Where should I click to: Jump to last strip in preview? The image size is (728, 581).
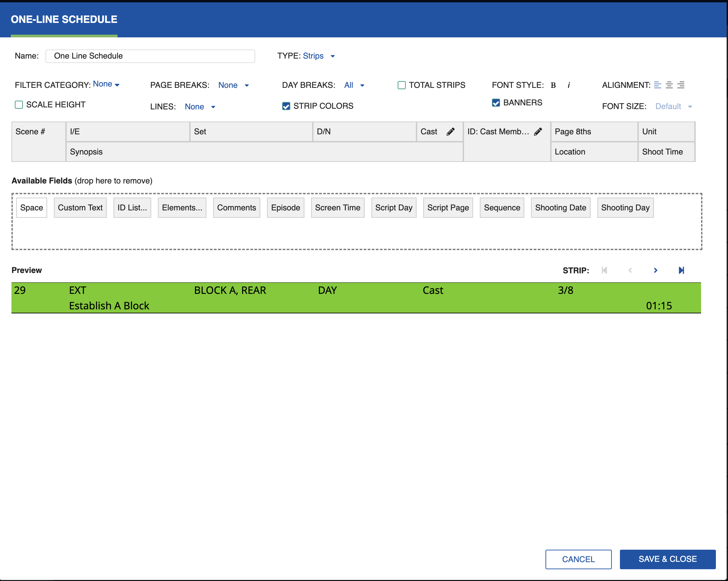tap(681, 270)
